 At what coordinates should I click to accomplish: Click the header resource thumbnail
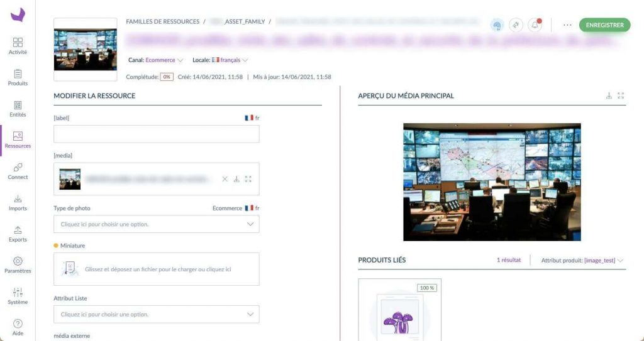[x=86, y=49]
